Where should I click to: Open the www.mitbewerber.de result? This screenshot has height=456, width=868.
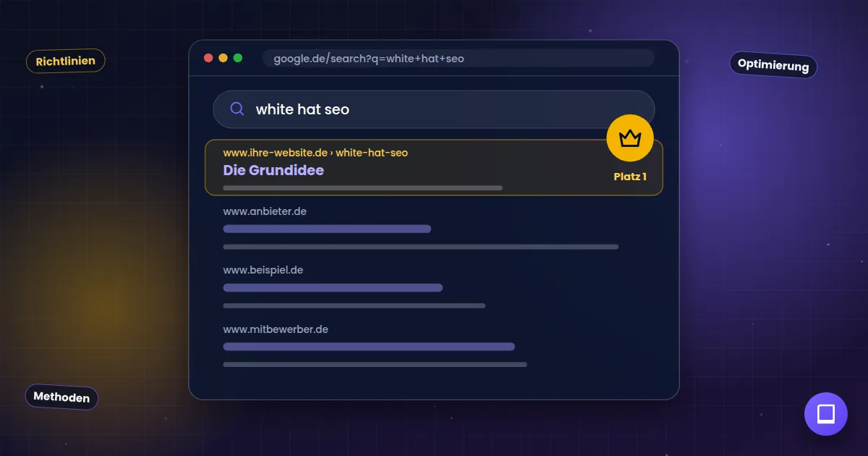276,329
